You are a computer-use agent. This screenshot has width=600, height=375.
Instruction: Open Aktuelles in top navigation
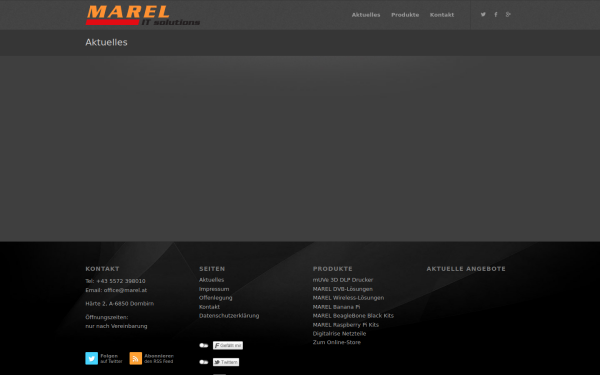(366, 15)
